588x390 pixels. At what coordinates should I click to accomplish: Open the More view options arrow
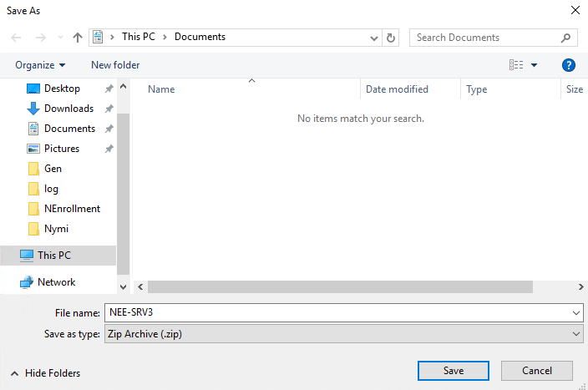[x=535, y=65]
